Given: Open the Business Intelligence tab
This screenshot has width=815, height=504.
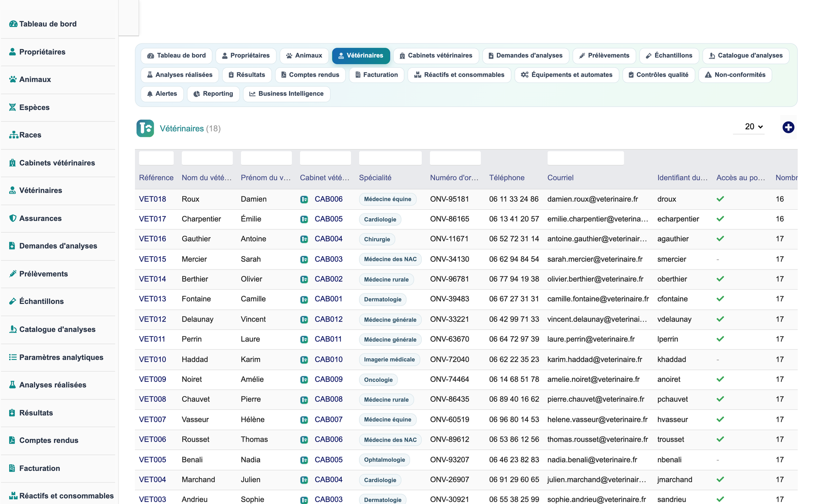Looking at the screenshot, I should pos(286,94).
